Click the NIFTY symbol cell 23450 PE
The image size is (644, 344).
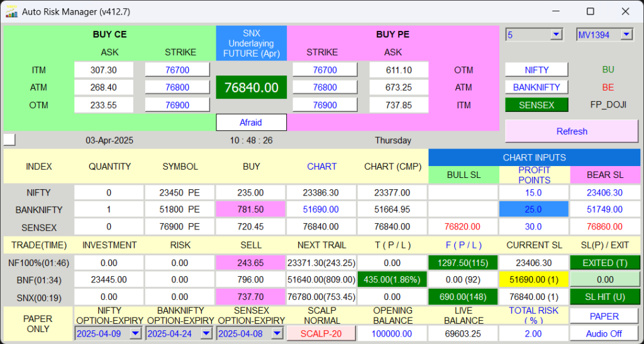[180, 192]
